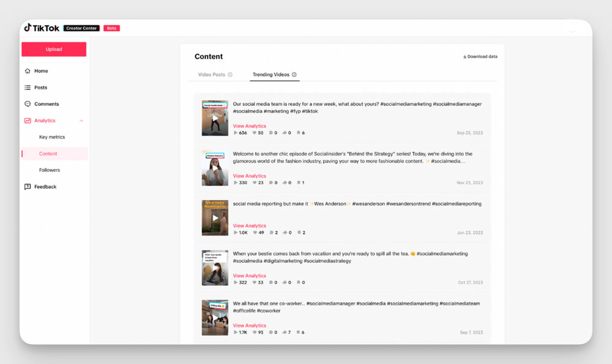Image resolution: width=612 pixels, height=364 pixels.
Task: Click the Beta badge in header
Action: pos(111,28)
